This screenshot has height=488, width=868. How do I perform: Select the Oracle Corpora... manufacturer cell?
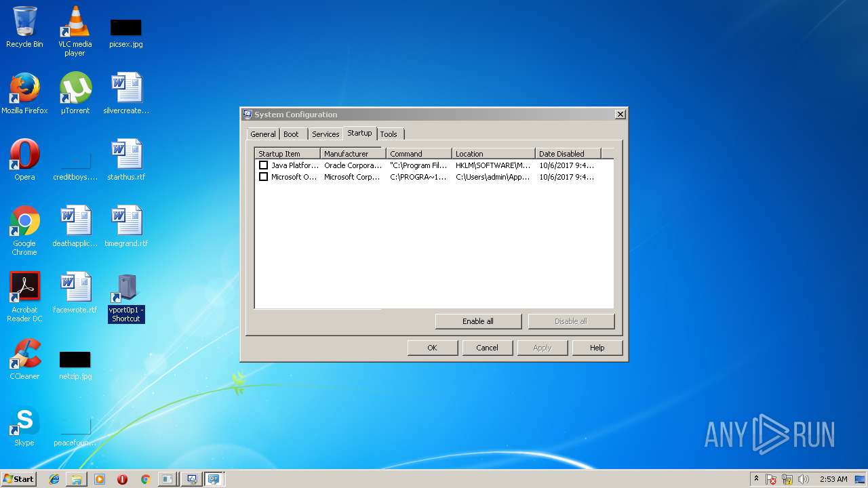[x=353, y=165]
